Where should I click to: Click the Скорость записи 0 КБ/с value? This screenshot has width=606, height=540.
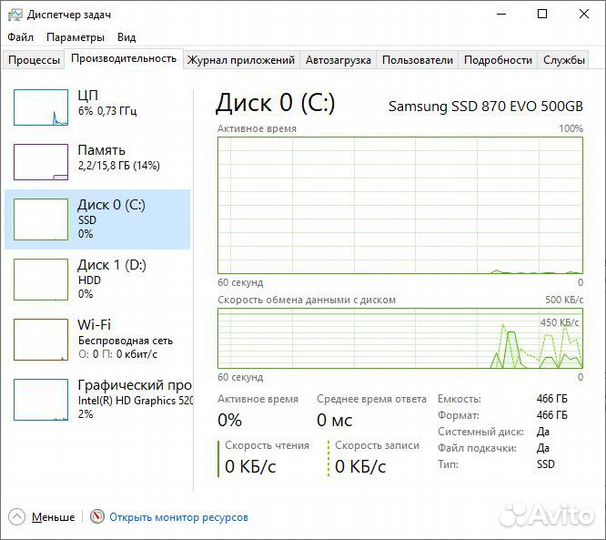pos(360,467)
